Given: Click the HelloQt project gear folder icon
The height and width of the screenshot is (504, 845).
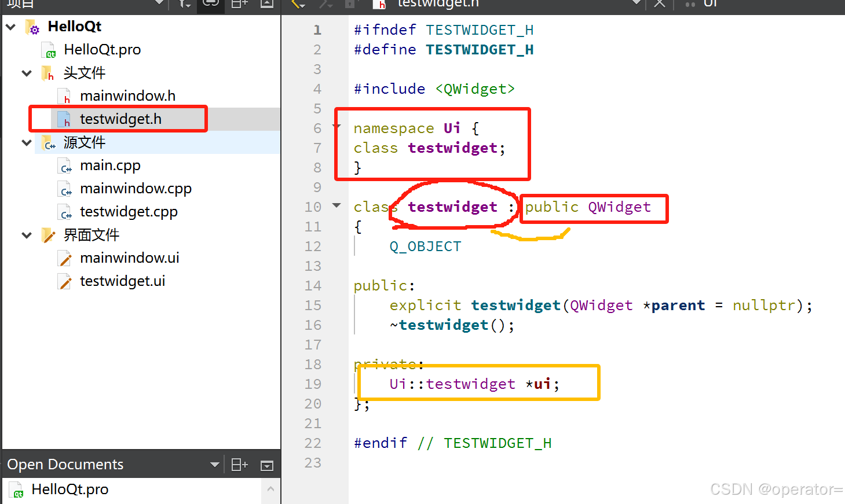Looking at the screenshot, I should coord(32,27).
